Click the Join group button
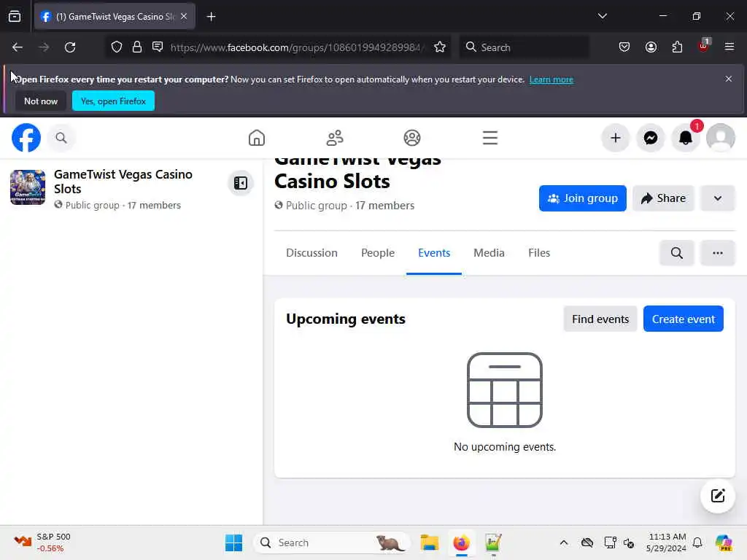747x560 pixels. 582,198
